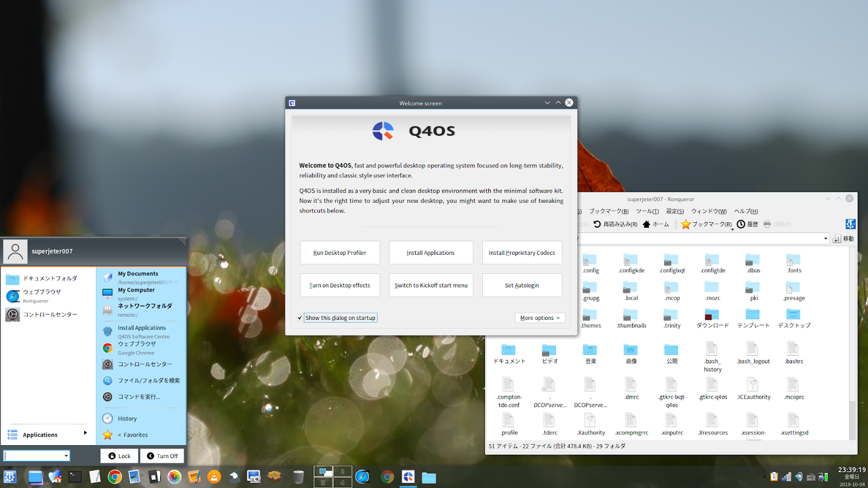Screen dimensions: 868x488
Task: Open the Klipper clipboard tray icon
Action: (x=774, y=477)
